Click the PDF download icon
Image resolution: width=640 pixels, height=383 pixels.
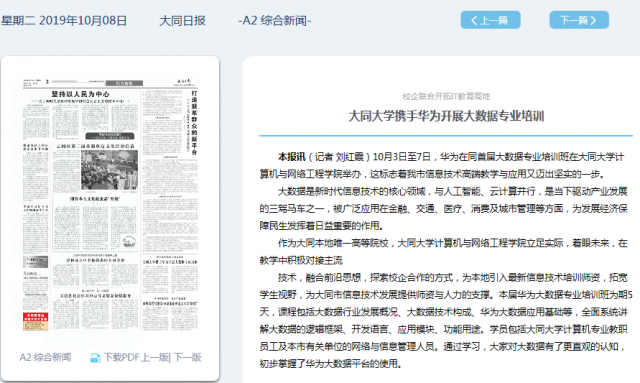[x=95, y=358]
